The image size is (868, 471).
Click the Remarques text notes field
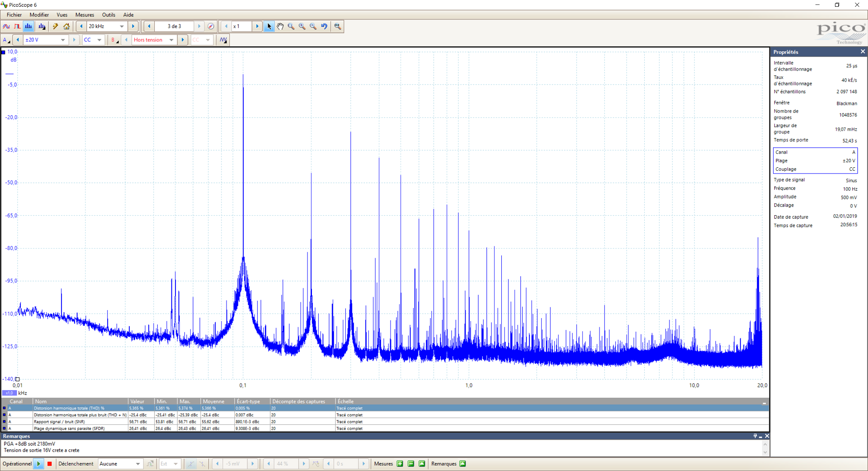tap(382, 447)
